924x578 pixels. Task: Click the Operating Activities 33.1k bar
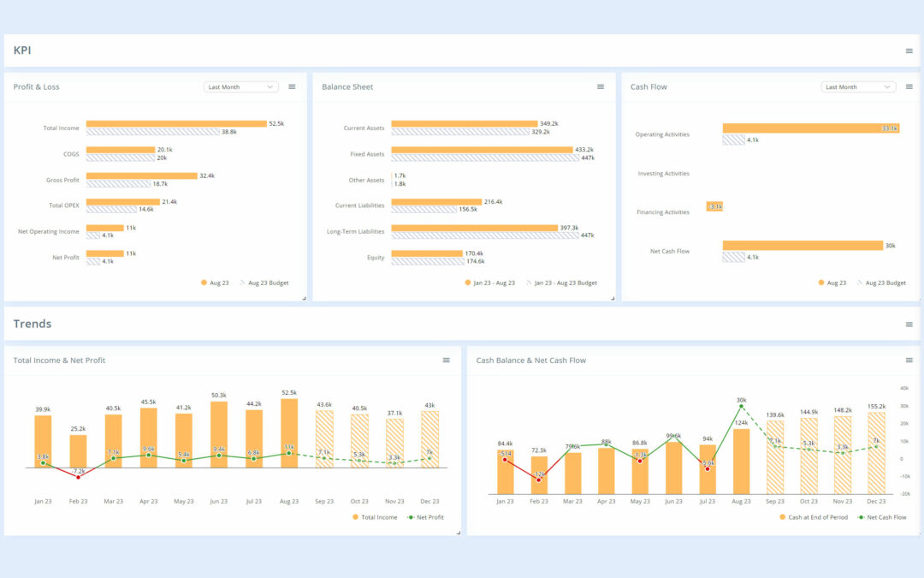[811, 128]
